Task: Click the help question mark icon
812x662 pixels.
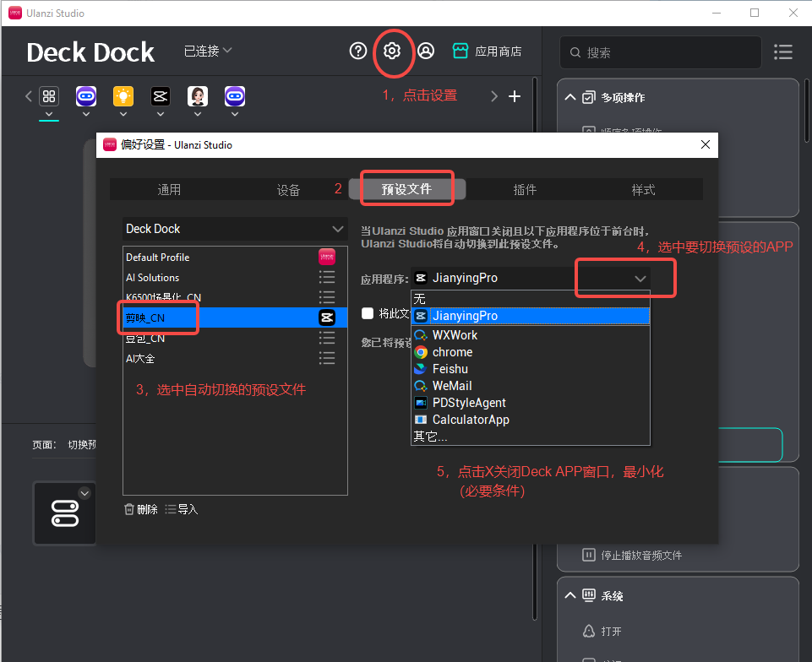Action: [357, 51]
